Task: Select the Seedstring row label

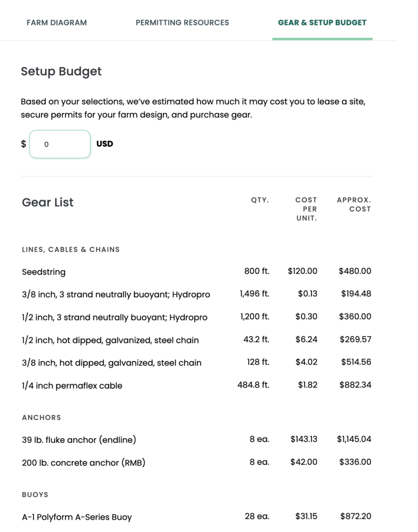Action: [44, 272]
